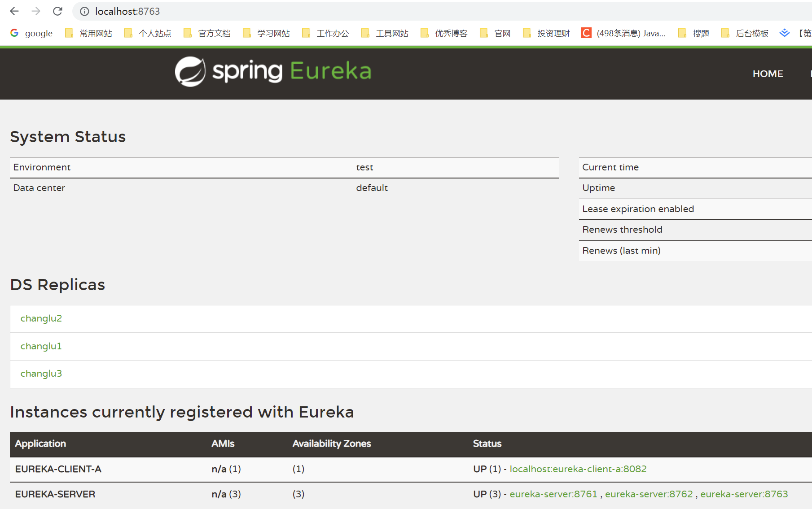812x509 pixels.
Task: Click the browser forward arrow
Action: click(36, 11)
